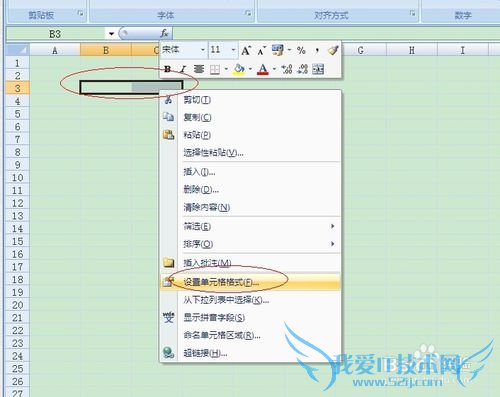Expand the borders dropdown arrow

tap(226, 69)
